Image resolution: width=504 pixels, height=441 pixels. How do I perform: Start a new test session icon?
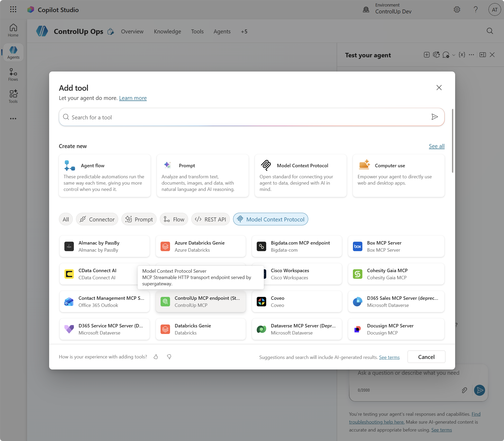click(427, 55)
